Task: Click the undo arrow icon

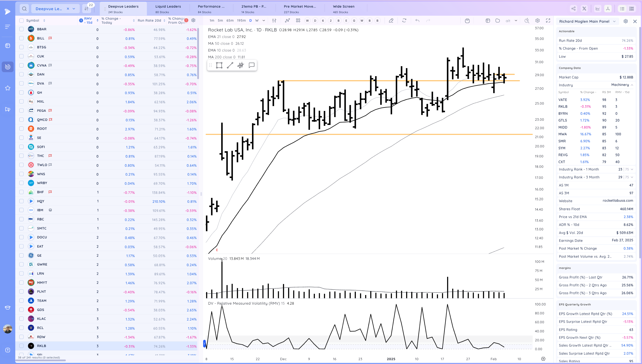Action: pos(417,21)
